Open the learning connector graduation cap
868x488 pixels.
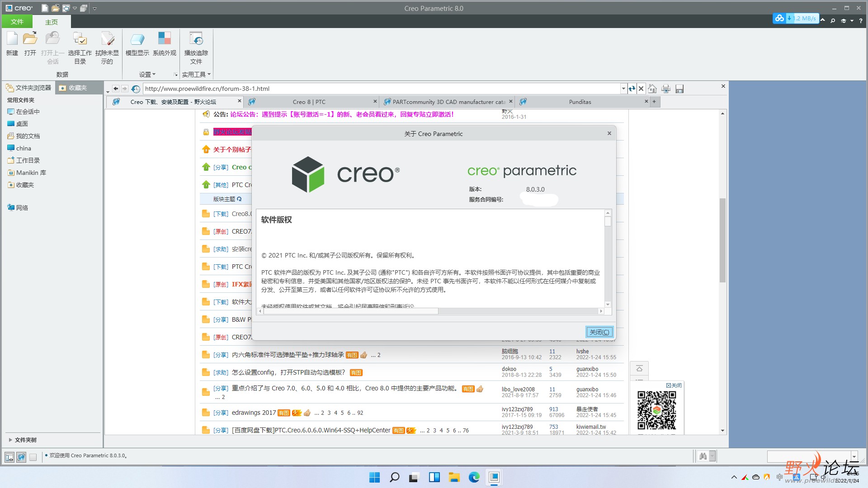click(x=844, y=20)
